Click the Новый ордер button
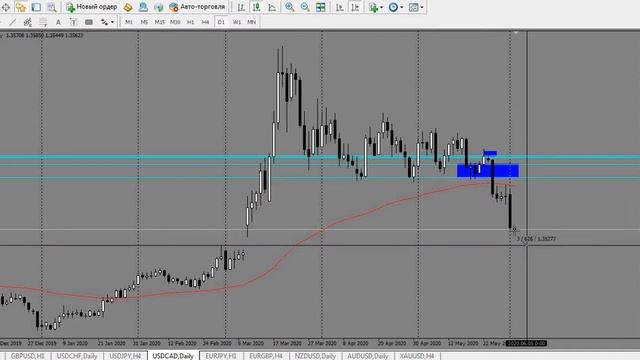The image size is (640, 360). [x=91, y=7]
